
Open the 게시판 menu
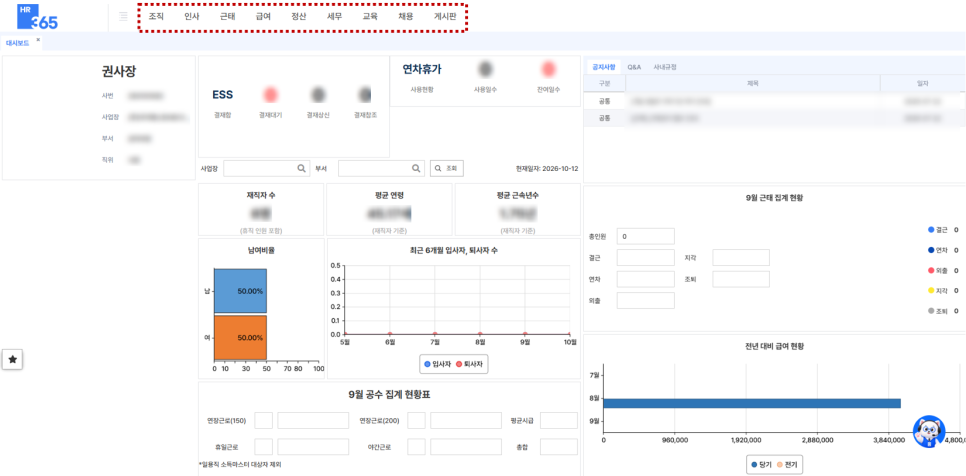pos(445,17)
